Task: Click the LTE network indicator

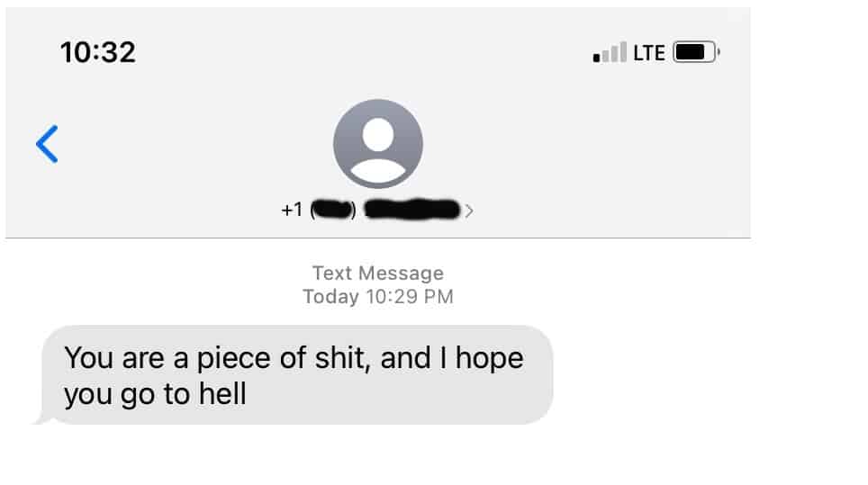Action: [648, 52]
